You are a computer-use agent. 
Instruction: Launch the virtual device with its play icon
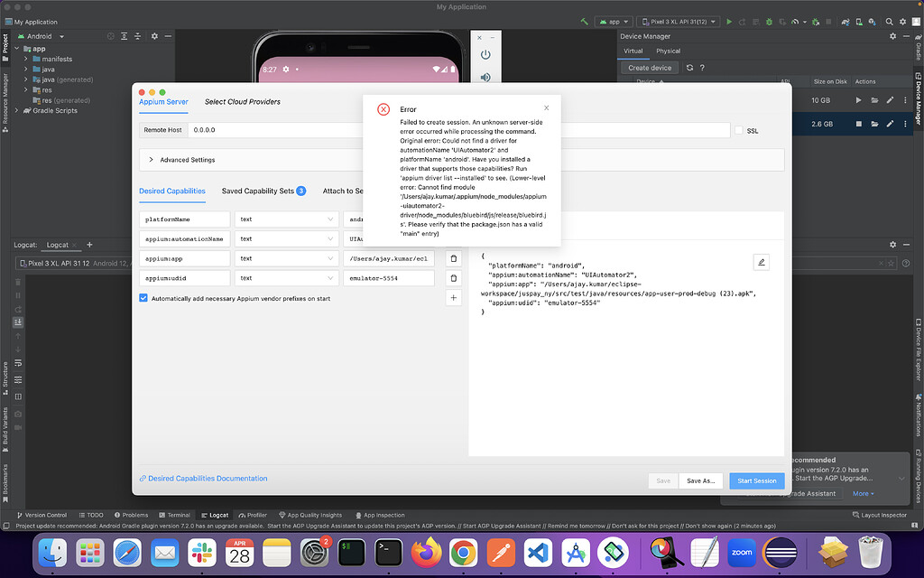coord(859,100)
